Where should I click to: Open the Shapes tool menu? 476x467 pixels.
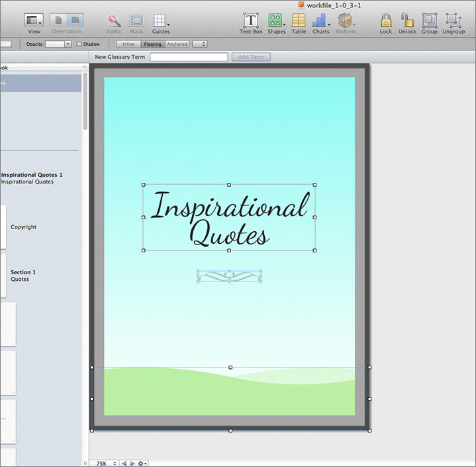click(276, 21)
